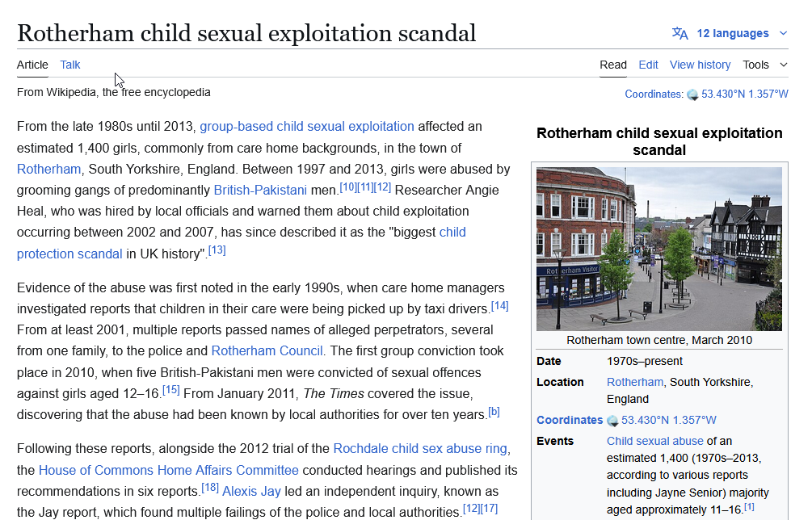This screenshot has height=520, width=812.
Task: Open the Rotherham link in the first paragraph
Action: click(48, 170)
